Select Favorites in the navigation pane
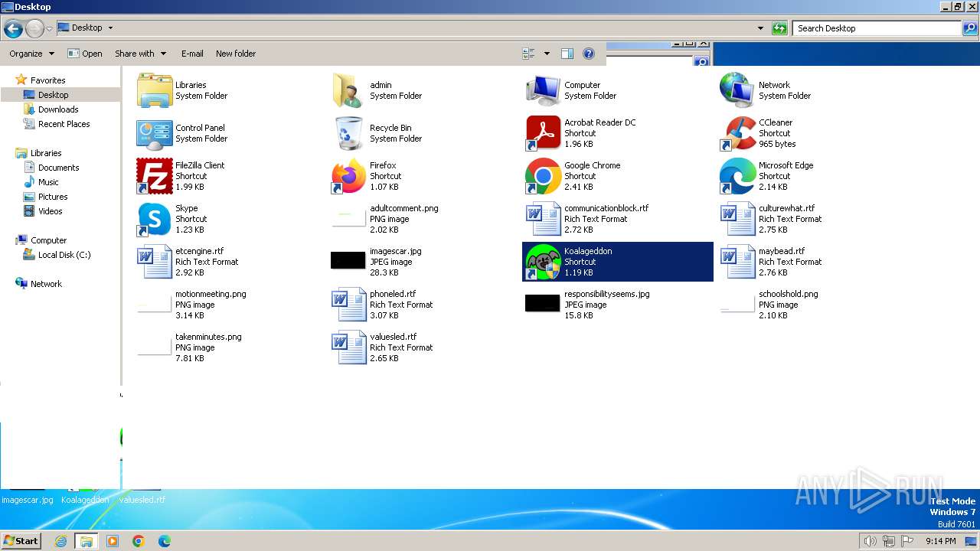This screenshot has width=980, height=551. click(x=47, y=80)
